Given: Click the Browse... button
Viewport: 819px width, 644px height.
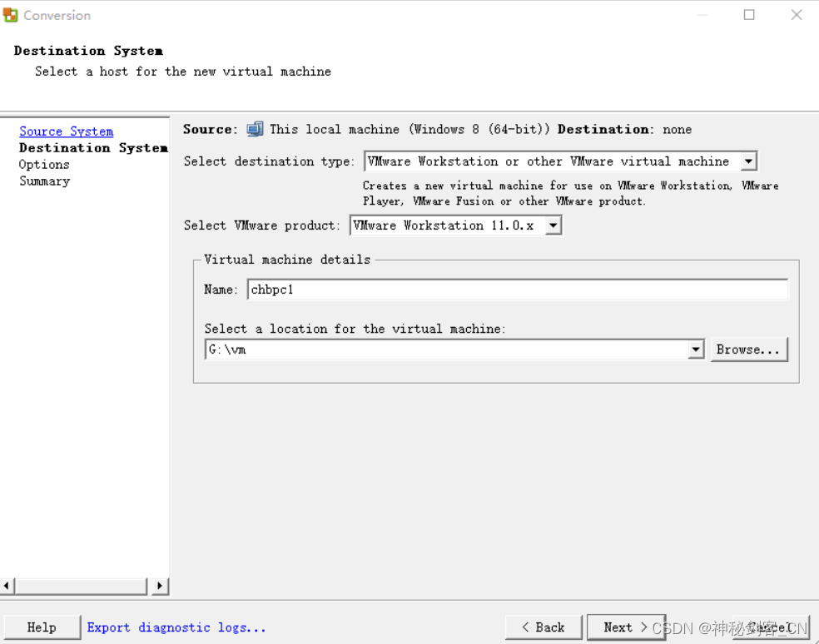Looking at the screenshot, I should [748, 349].
